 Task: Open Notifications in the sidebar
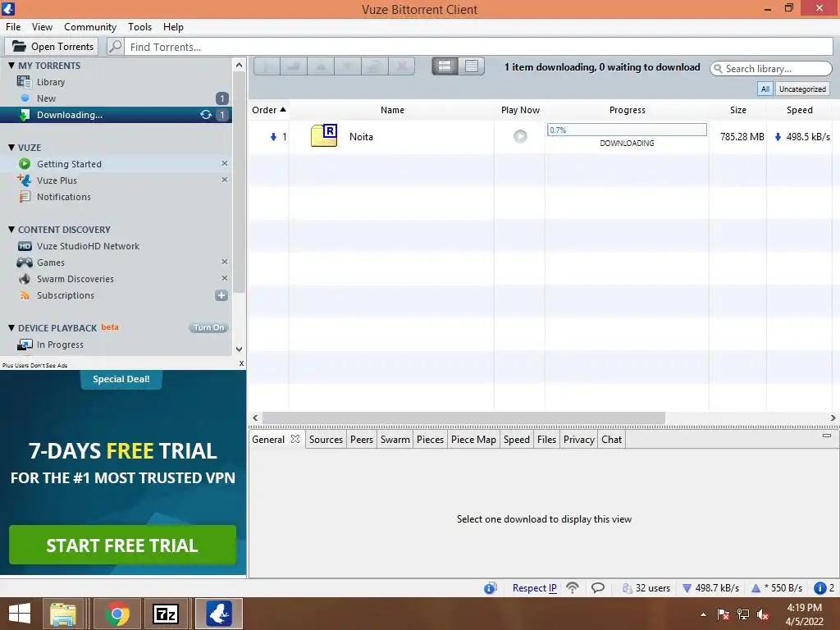(x=64, y=197)
